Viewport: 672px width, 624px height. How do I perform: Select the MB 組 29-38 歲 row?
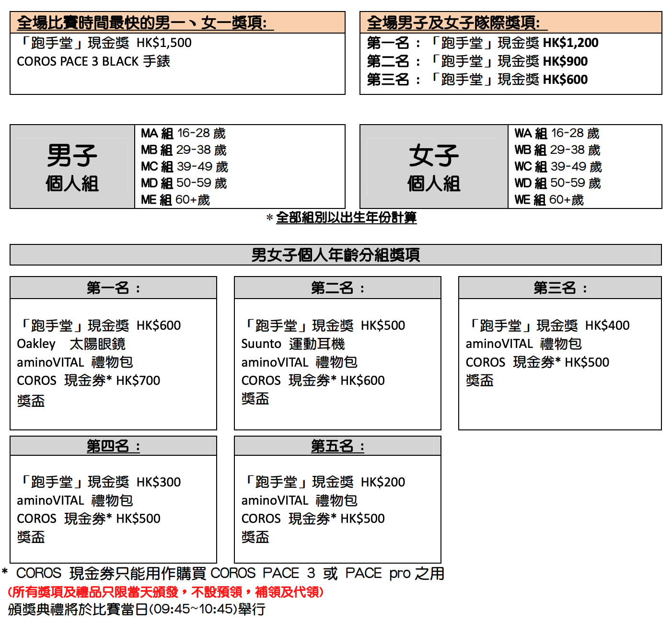coord(184,150)
